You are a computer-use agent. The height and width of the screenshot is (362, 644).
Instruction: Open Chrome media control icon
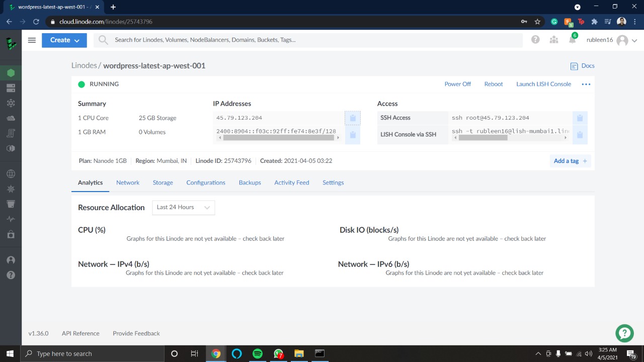click(x=608, y=22)
